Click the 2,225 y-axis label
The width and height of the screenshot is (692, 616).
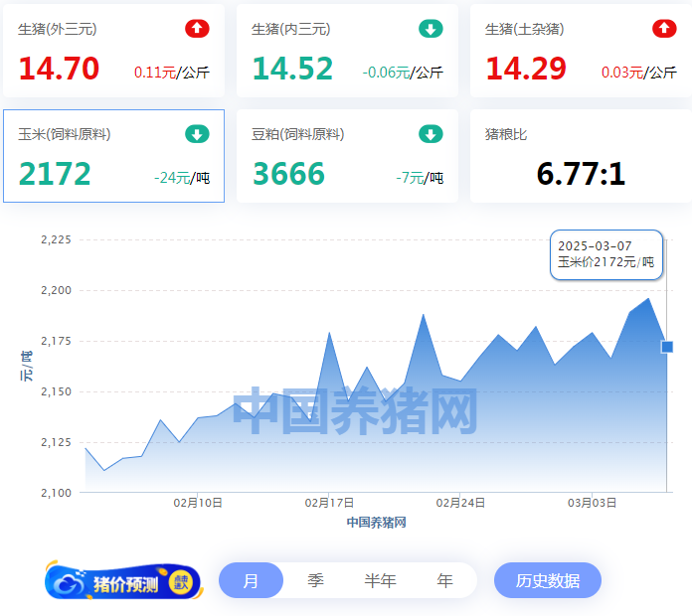[56, 239]
